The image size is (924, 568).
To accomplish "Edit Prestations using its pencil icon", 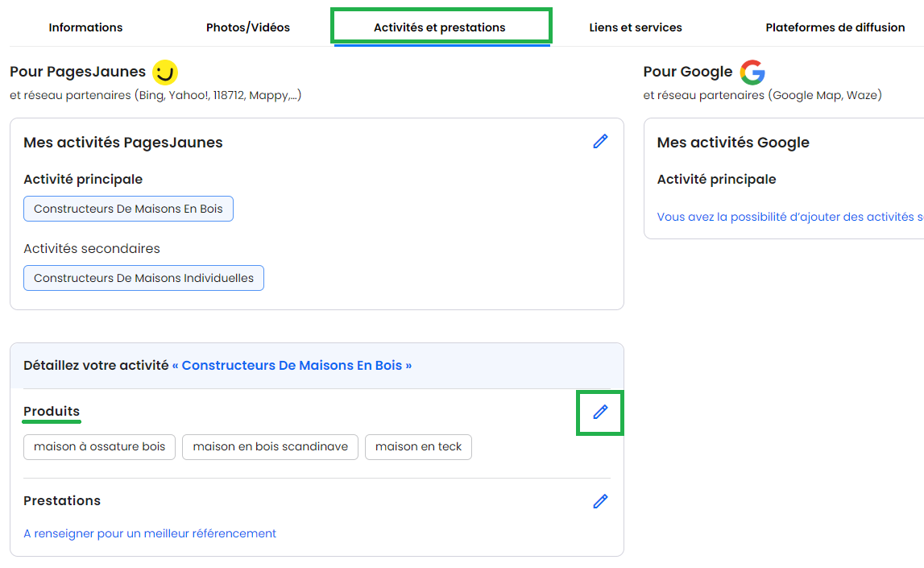I will (x=600, y=501).
